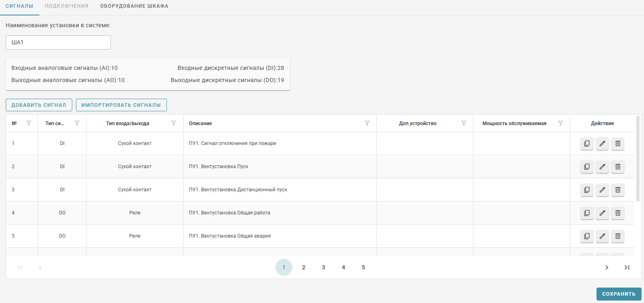The image size is (644, 303).
Task: Delete signal 3 with trash icon
Action: [618, 190]
